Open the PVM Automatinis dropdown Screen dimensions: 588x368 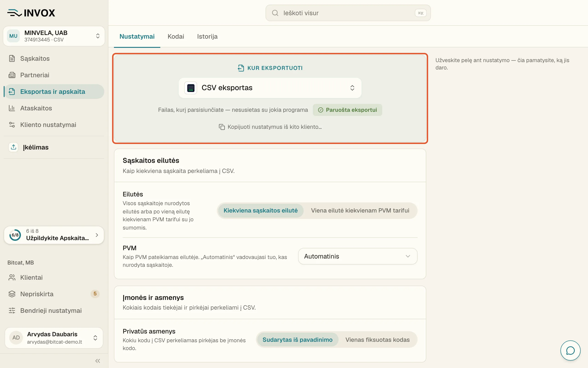358,256
